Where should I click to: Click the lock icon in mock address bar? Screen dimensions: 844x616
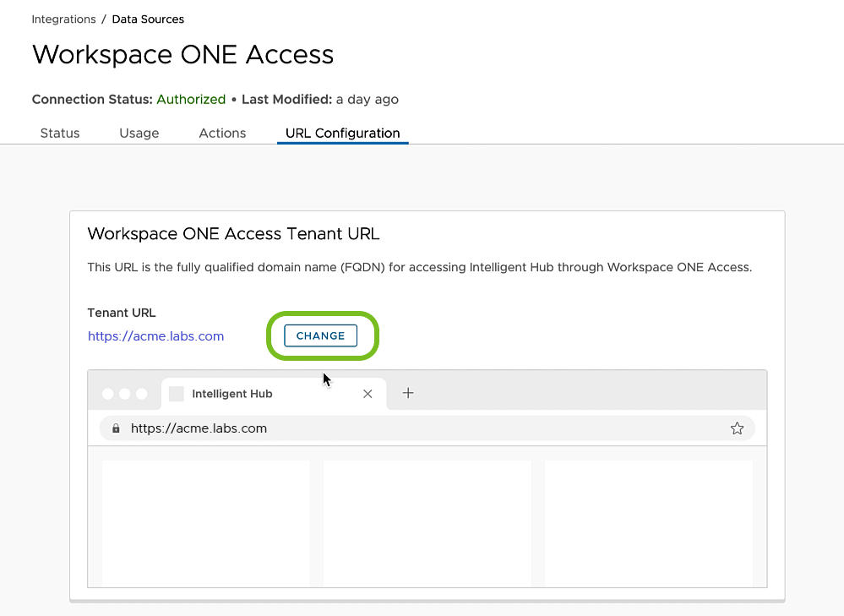coord(116,428)
